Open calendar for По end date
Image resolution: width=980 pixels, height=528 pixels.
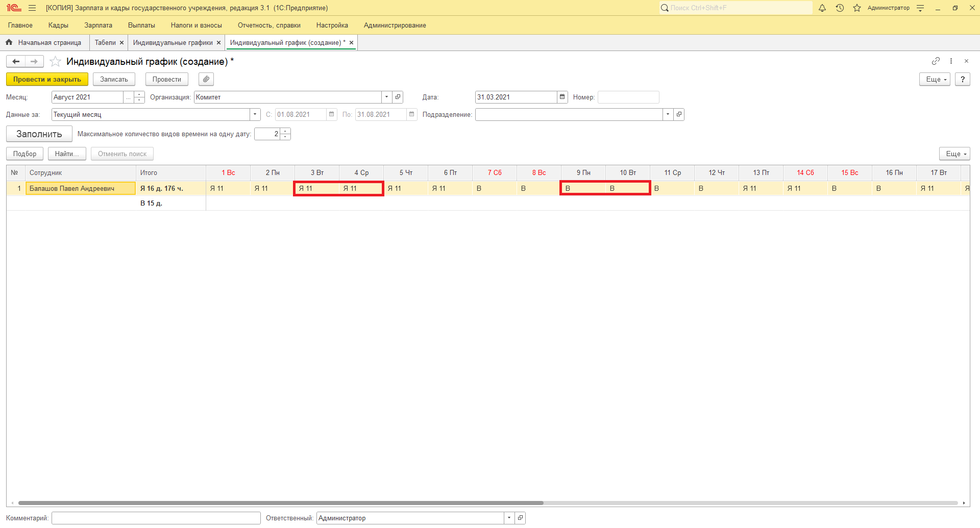(411, 114)
